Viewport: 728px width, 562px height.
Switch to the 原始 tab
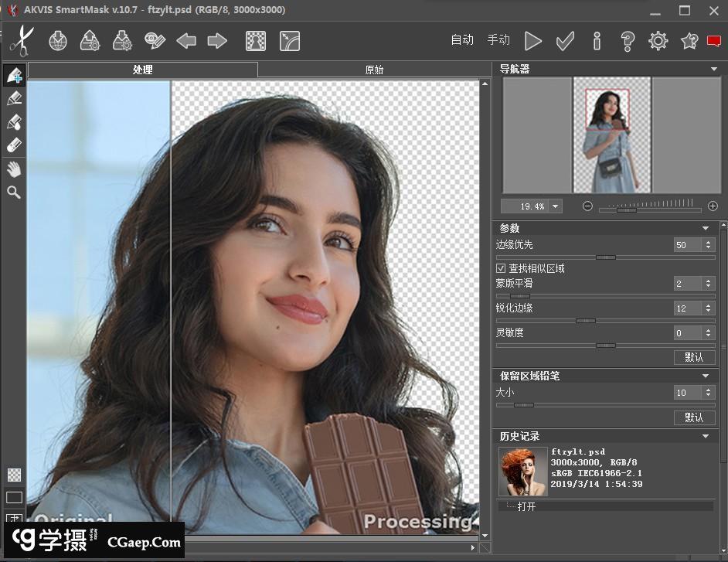pos(374,70)
